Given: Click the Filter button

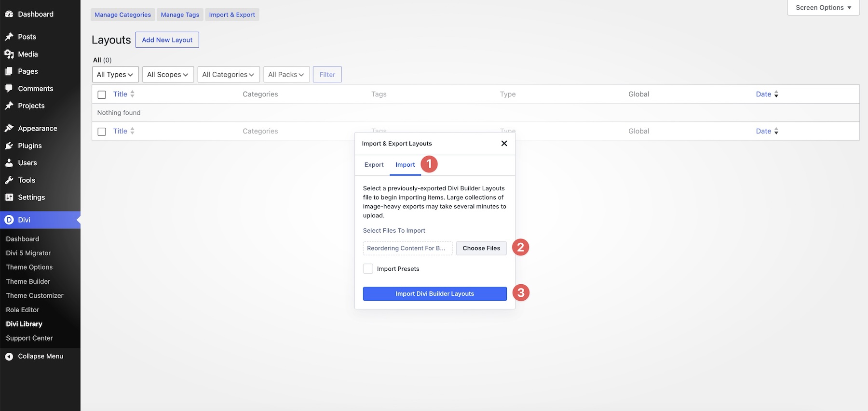Looking at the screenshot, I should [327, 75].
